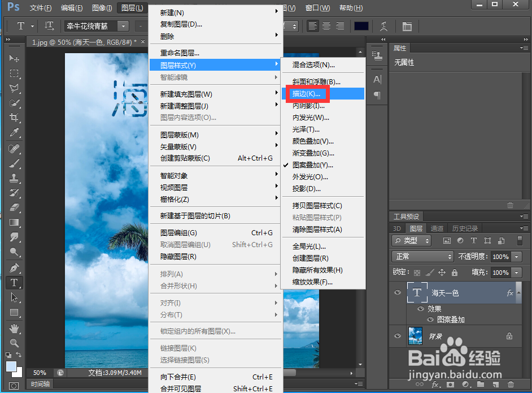Screen dimensions: 532x393
Task: Click the delete layer trash icon
Action: 511,383
